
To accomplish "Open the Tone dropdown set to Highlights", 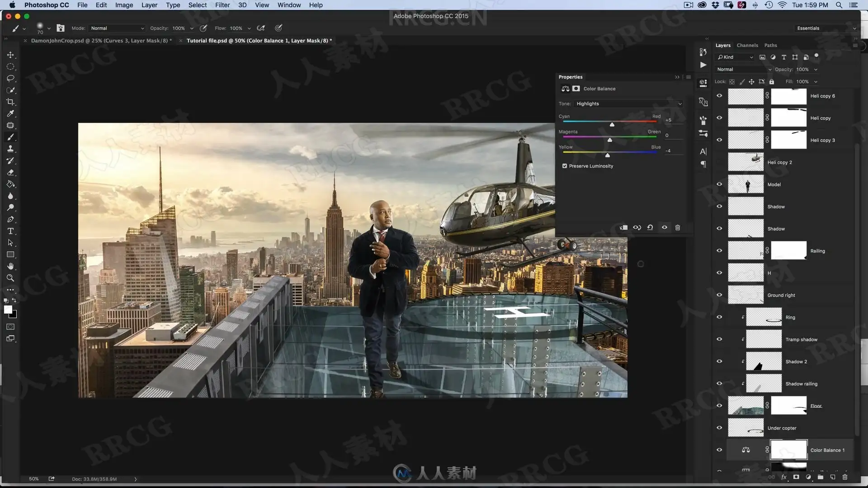I will pos(628,104).
